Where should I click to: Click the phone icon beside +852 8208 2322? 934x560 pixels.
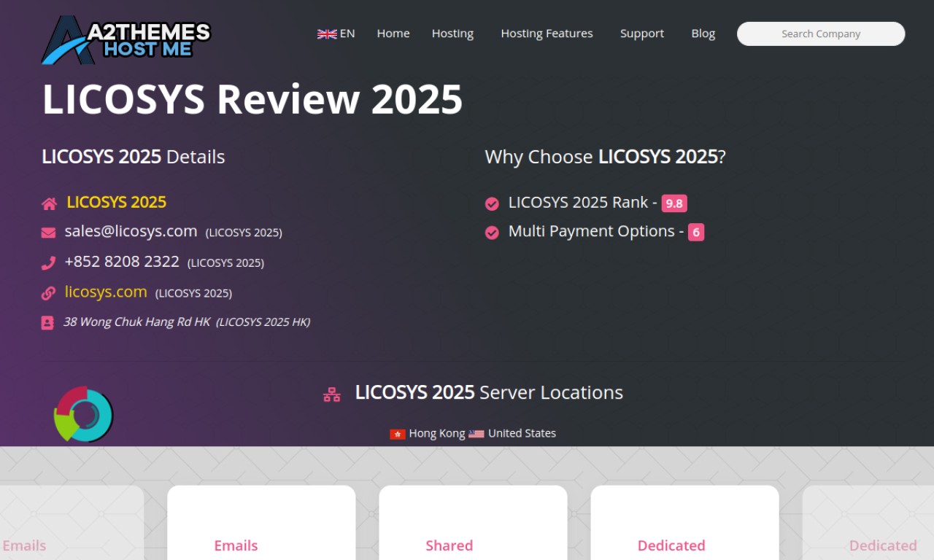48,263
